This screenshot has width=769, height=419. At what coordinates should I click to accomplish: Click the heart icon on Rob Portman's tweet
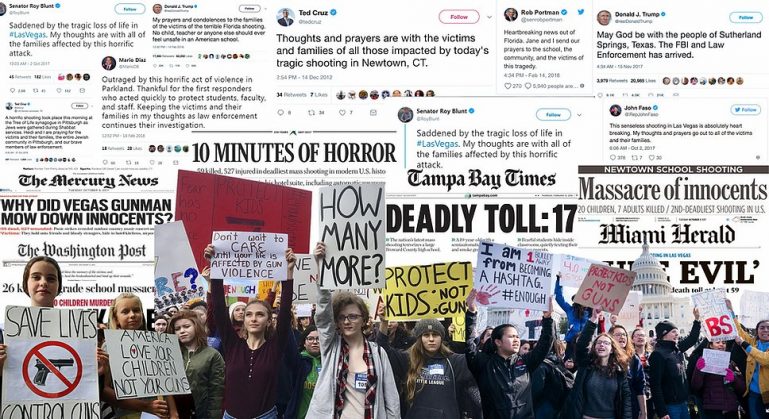[x=508, y=86]
